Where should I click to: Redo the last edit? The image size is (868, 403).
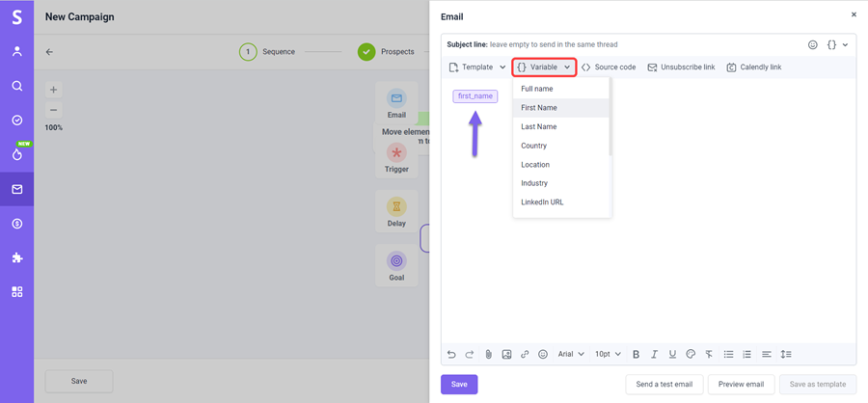[x=470, y=354]
